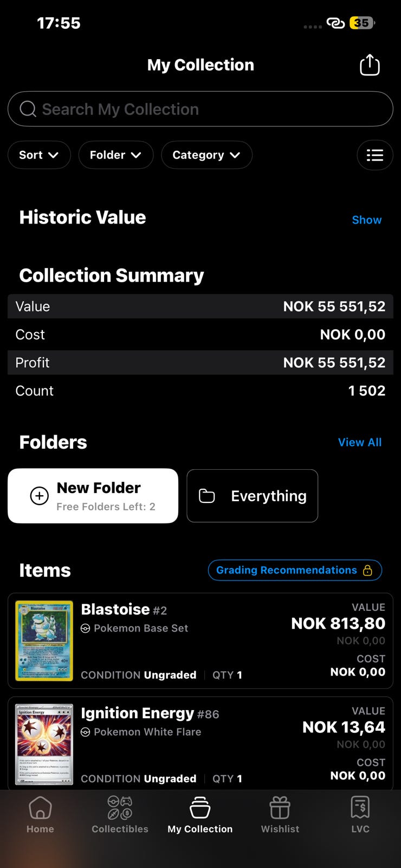Image resolution: width=401 pixels, height=868 pixels.
Task: Focus the Search My Collection field
Action: pyautogui.click(x=200, y=109)
